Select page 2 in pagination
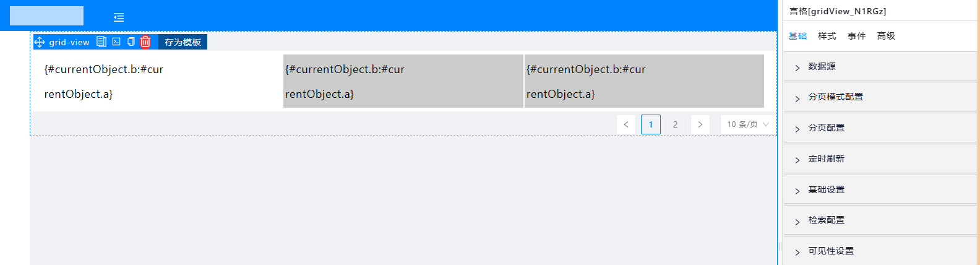The height and width of the screenshot is (265, 980). click(x=676, y=124)
